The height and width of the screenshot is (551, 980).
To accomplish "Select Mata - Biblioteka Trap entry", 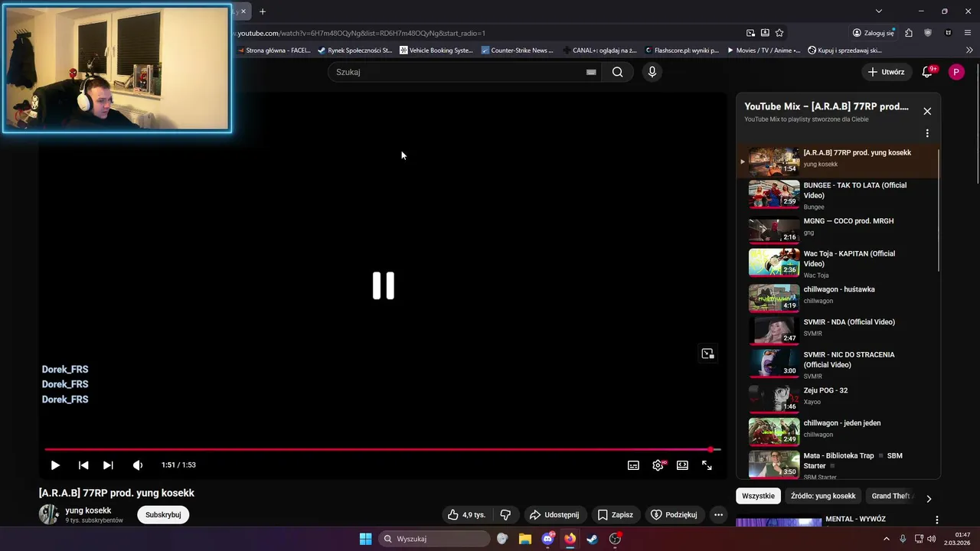I will point(838,464).
